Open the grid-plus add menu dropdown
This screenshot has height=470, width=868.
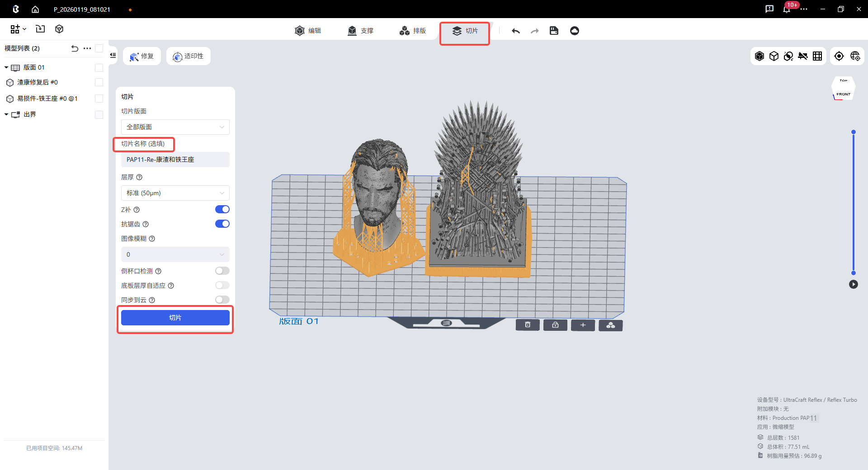[18, 29]
